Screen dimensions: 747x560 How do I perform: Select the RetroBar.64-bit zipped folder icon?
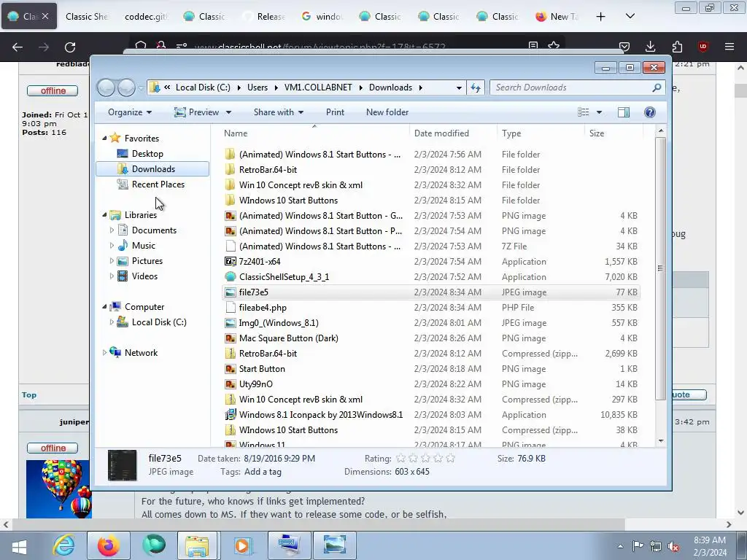(x=230, y=354)
